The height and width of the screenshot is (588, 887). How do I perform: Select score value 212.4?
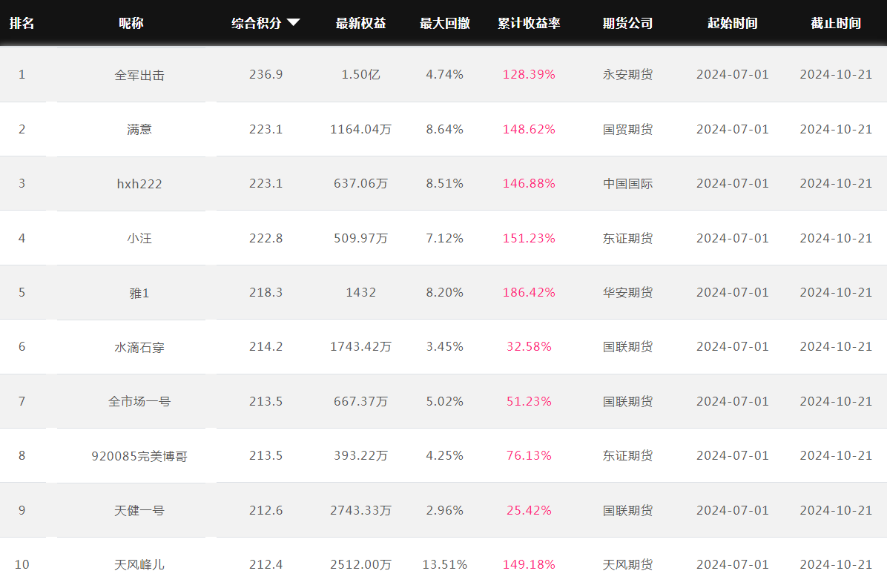point(266,564)
